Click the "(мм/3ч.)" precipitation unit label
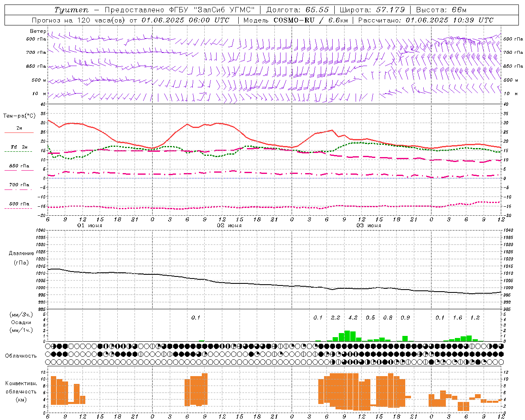 (x=21, y=315)
